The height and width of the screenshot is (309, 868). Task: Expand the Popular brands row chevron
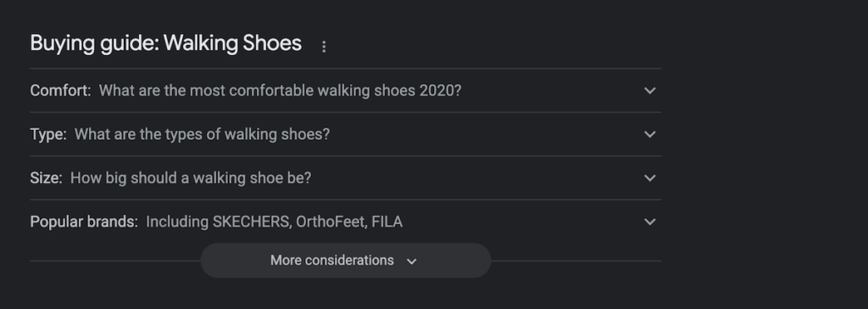[650, 222]
